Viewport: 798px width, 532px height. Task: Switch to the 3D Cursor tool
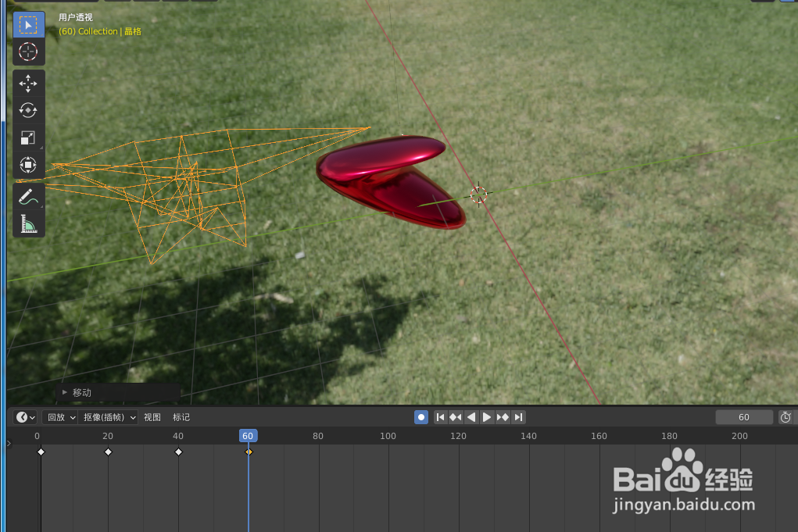29,52
